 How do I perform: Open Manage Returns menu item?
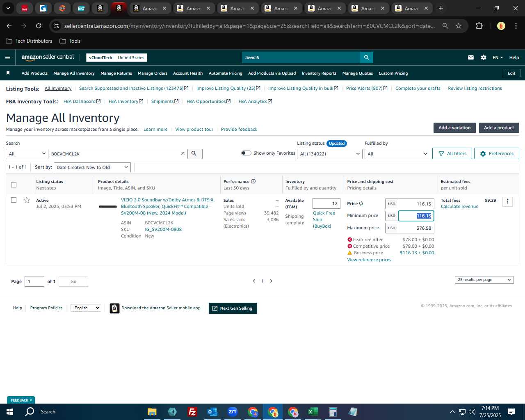[116, 73]
